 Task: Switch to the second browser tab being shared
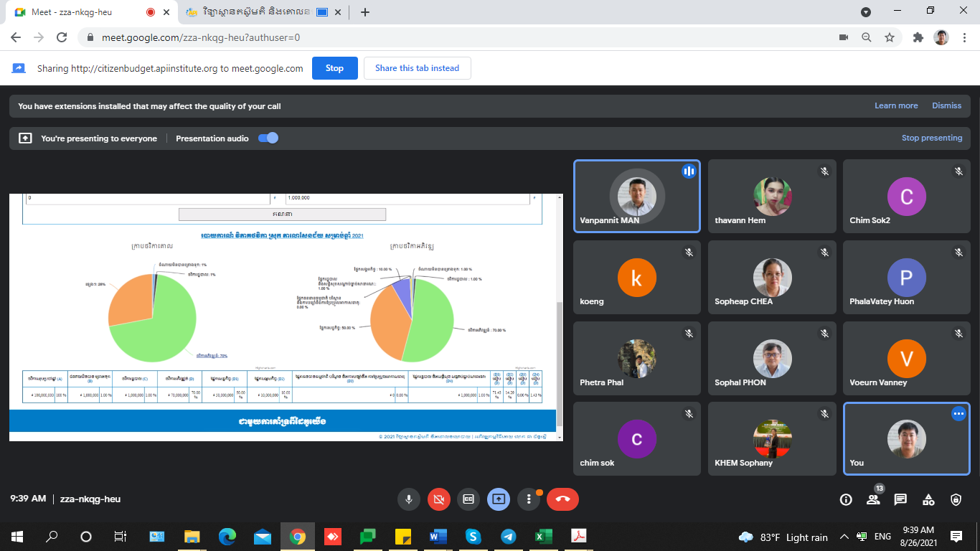click(x=248, y=12)
